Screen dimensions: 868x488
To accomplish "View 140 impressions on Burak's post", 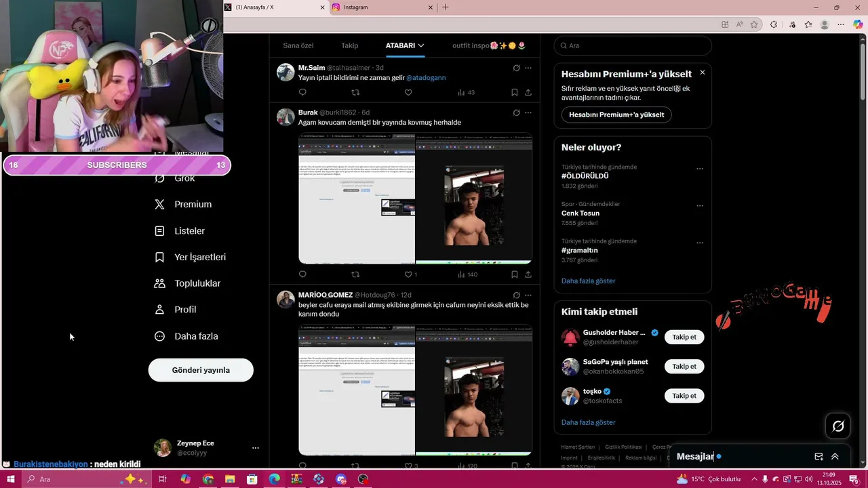I will (x=467, y=274).
